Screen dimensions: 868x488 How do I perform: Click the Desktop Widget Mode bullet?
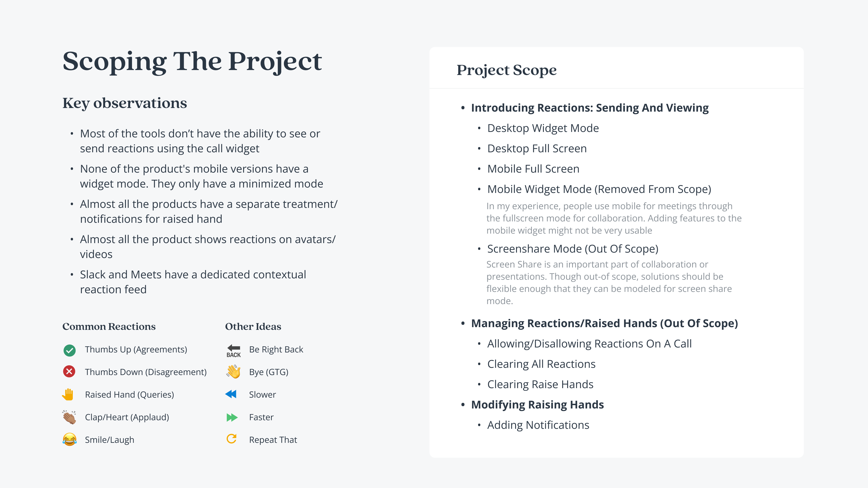(x=543, y=128)
